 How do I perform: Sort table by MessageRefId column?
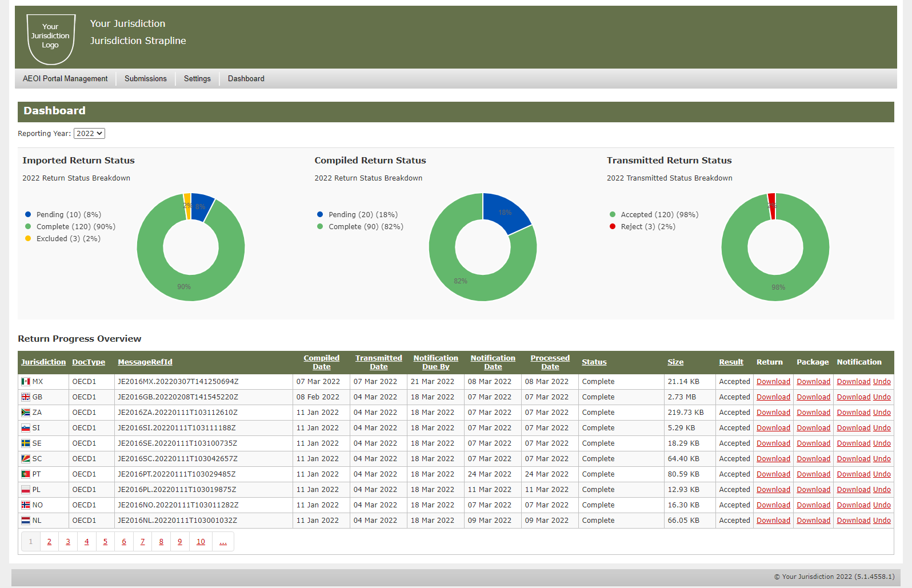click(x=145, y=362)
